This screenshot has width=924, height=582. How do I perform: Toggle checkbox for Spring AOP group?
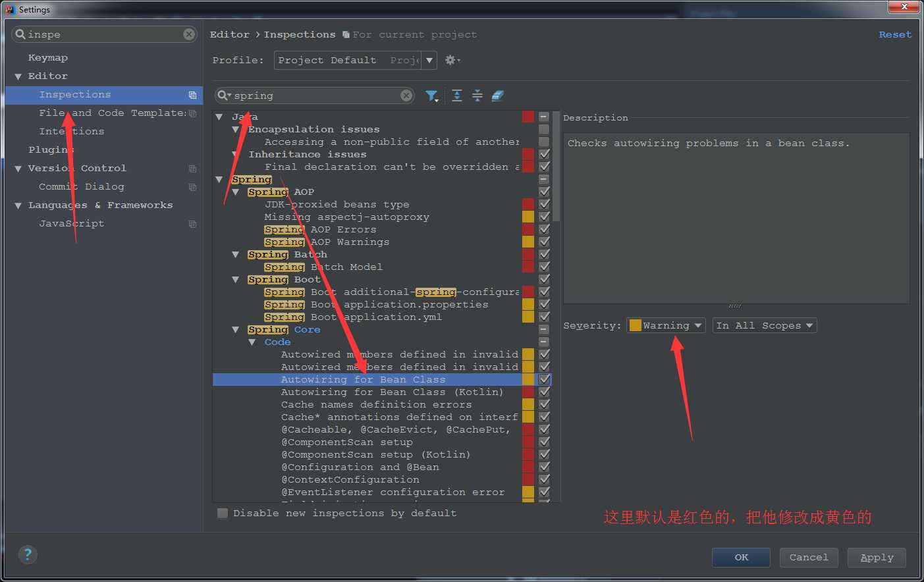544,192
